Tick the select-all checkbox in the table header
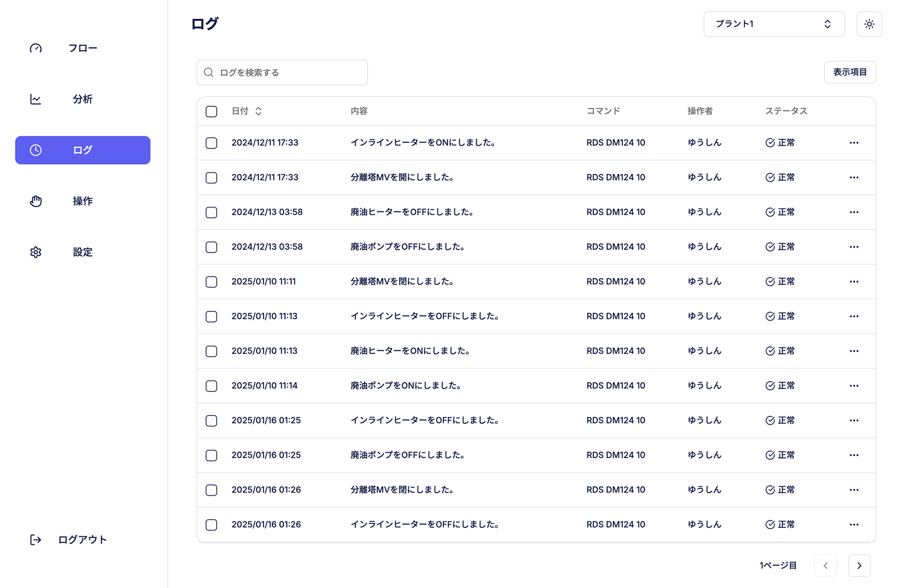This screenshot has width=903, height=588. [211, 111]
